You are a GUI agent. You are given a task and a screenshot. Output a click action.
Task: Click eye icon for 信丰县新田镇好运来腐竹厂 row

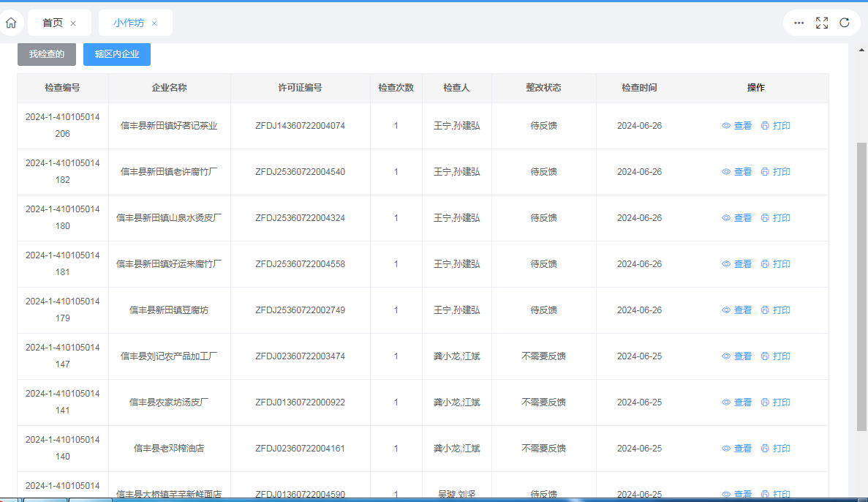(x=726, y=264)
